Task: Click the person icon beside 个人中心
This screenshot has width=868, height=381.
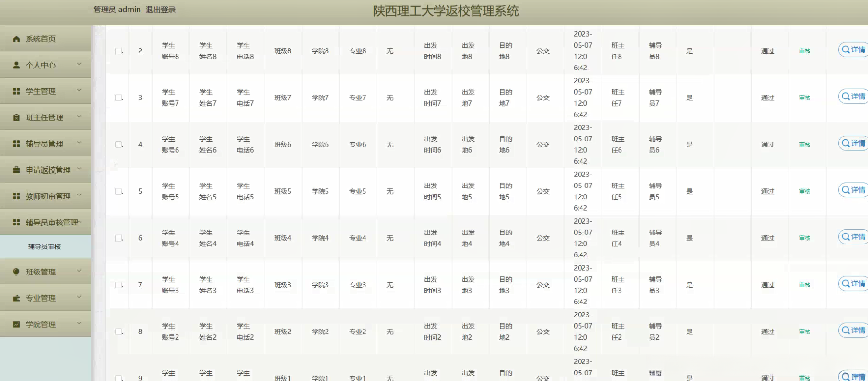Action: click(16, 65)
